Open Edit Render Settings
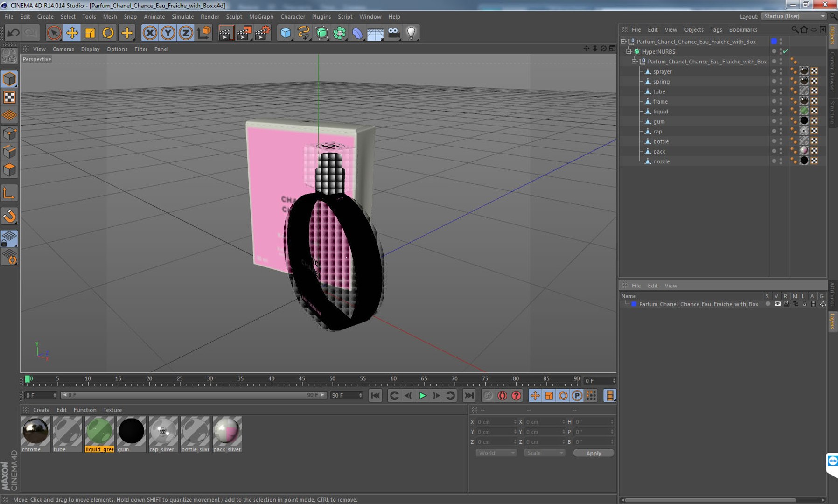 (x=263, y=33)
